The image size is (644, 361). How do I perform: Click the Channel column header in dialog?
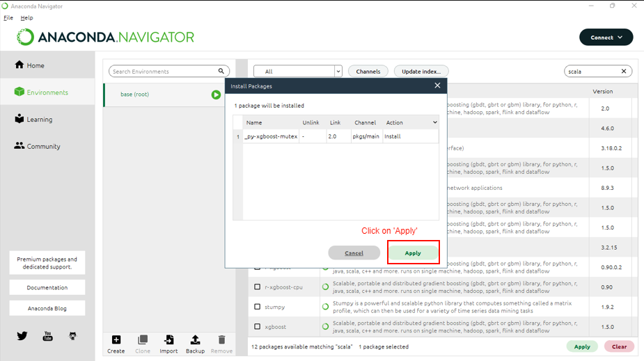[365, 122]
